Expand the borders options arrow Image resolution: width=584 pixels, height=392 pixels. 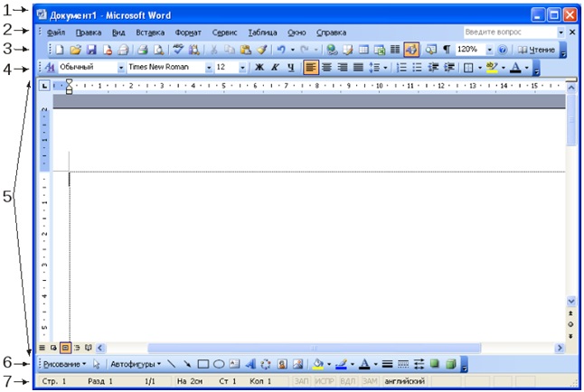(x=480, y=68)
